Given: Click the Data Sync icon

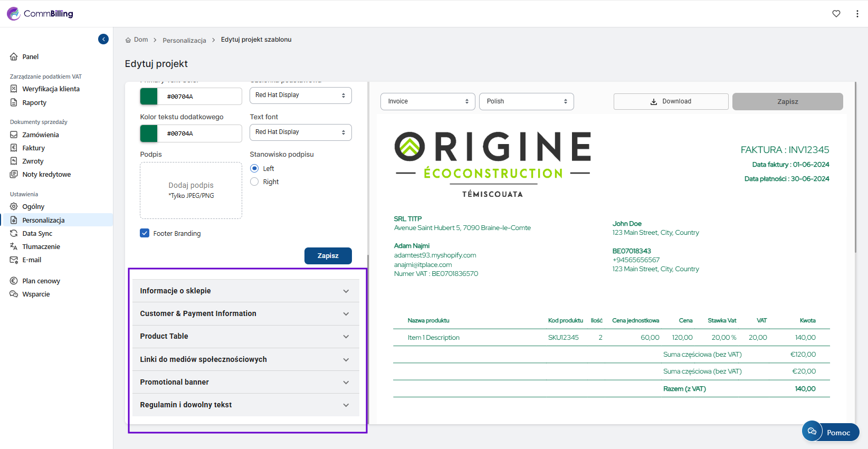Looking at the screenshot, I should [14, 233].
